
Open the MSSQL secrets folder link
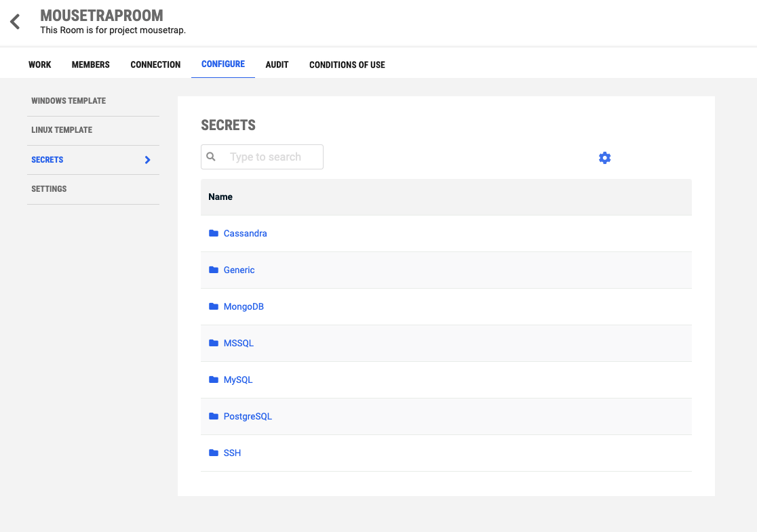239,344
